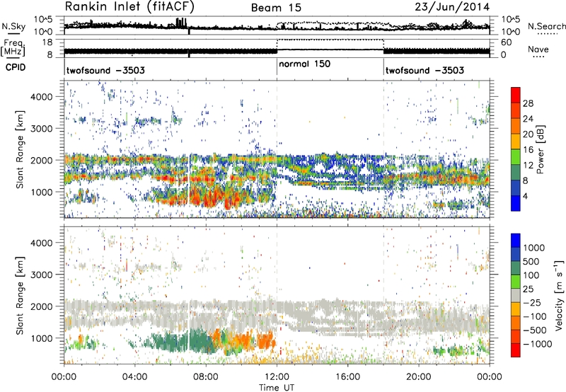The image size is (566, 392).
Task: Click the '12:00' time axis label
Action: [x=277, y=377]
